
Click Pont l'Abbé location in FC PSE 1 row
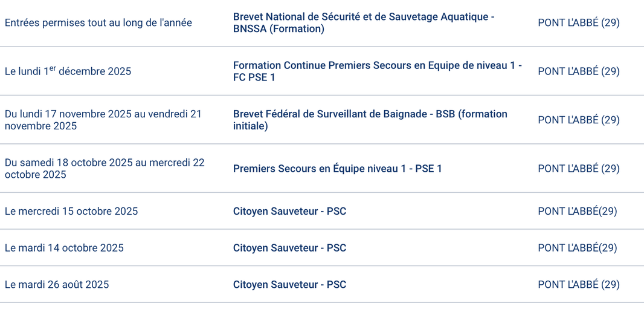pos(578,71)
